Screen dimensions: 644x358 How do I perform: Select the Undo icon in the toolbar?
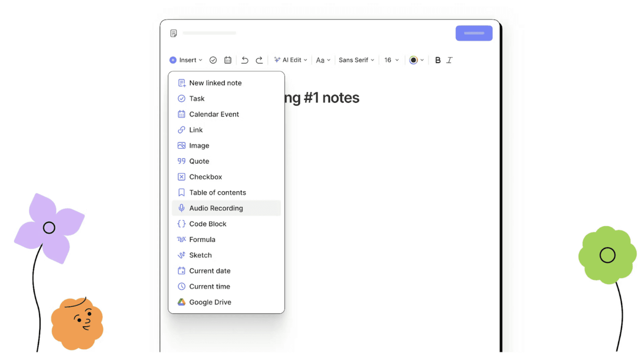click(x=245, y=60)
